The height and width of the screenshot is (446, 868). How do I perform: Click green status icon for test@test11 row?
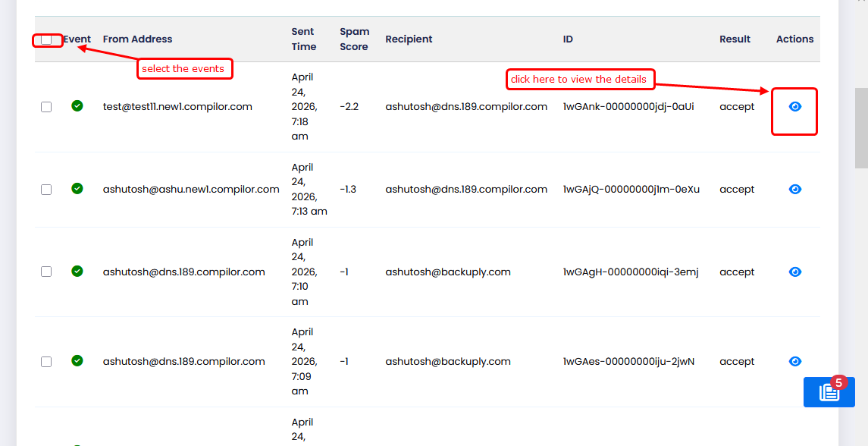tap(77, 106)
